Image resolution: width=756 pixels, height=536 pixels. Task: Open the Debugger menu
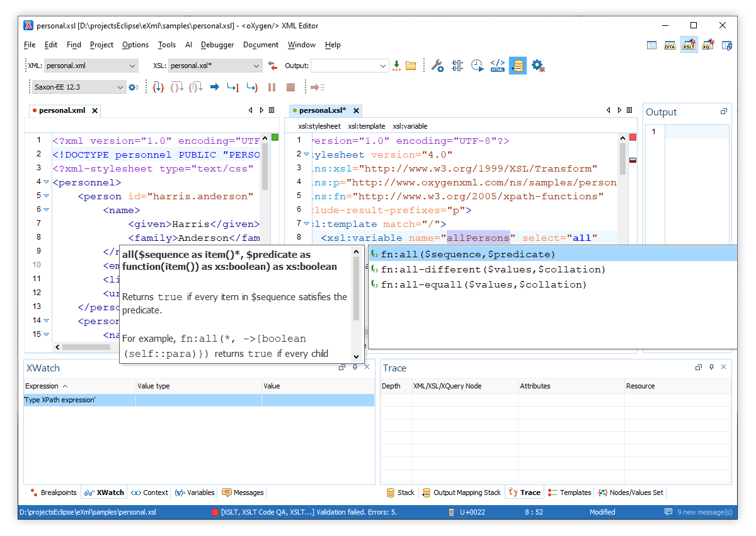(217, 45)
